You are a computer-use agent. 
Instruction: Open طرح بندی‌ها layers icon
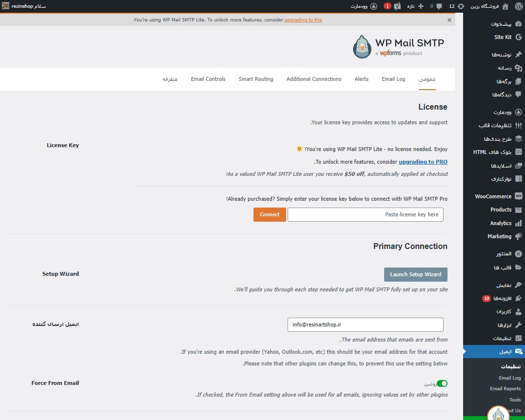click(518, 138)
